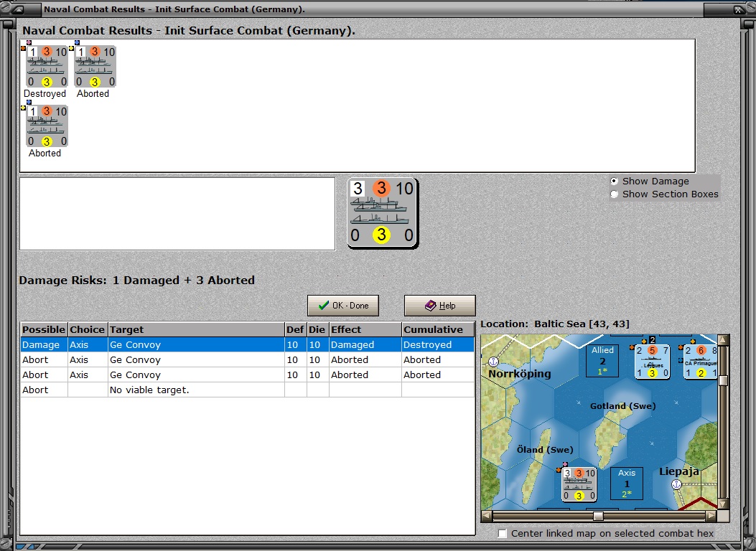Click the black stack-count 2 marker above CL counter
This screenshot has width=756, height=551.
coord(653,340)
